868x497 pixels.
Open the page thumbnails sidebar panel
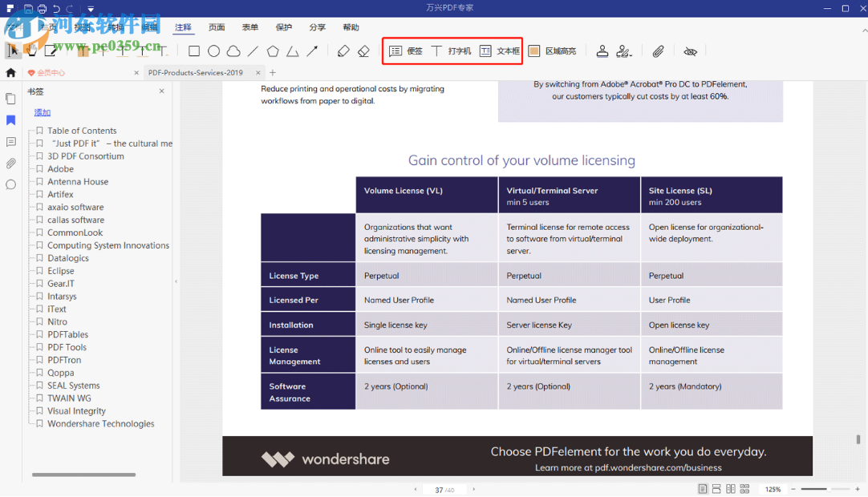tap(10, 99)
